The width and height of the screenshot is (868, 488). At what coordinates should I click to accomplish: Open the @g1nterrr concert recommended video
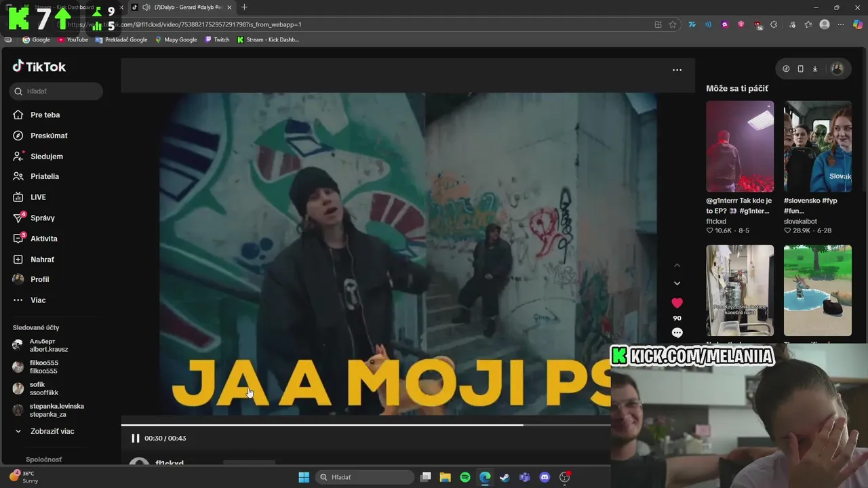click(740, 146)
